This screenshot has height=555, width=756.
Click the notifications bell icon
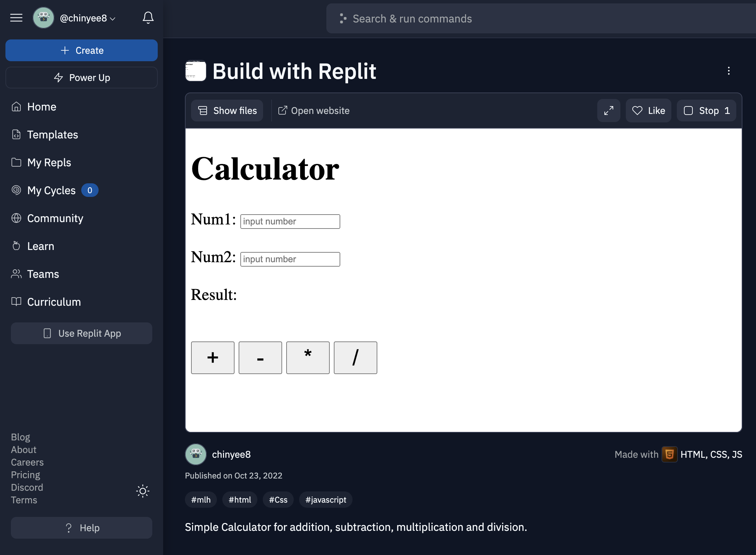tap(148, 18)
